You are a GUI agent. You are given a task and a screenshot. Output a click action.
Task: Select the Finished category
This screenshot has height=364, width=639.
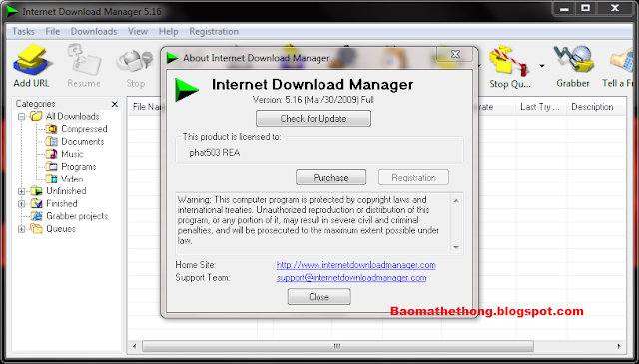click(62, 204)
